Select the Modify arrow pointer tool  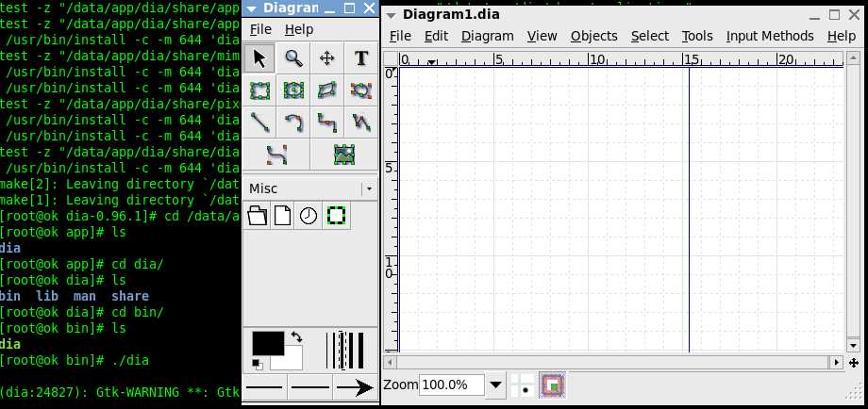point(259,58)
